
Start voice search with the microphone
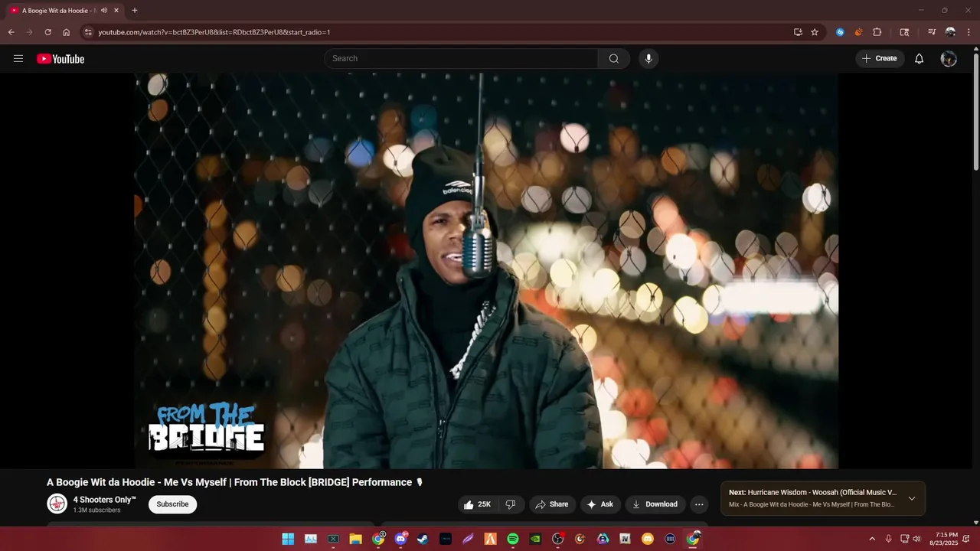pyautogui.click(x=648, y=59)
